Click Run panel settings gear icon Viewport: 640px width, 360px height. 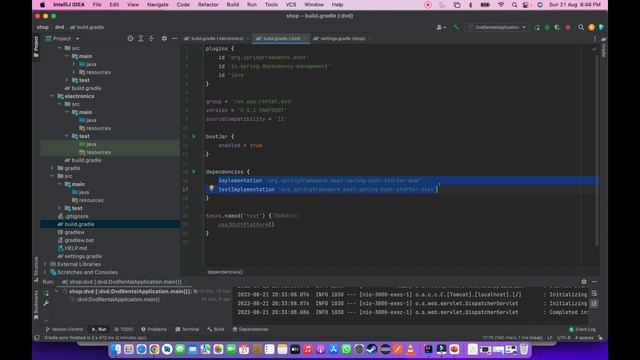tap(584, 282)
